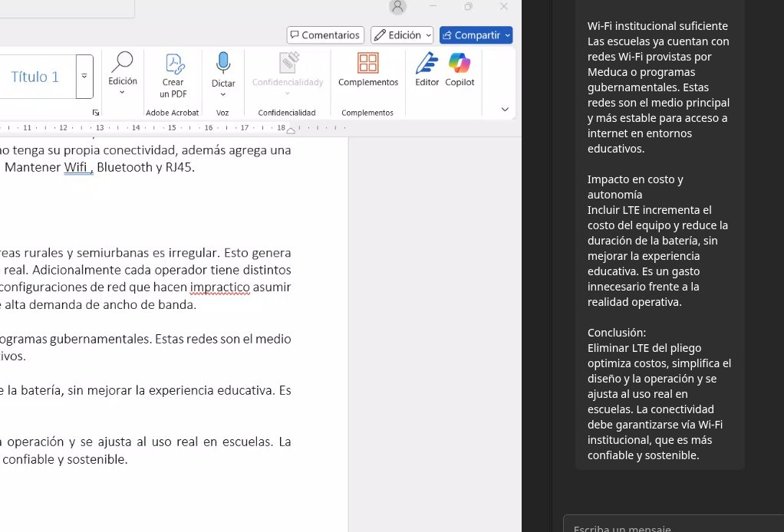
Task: Click the user account avatar icon
Action: pos(397,8)
